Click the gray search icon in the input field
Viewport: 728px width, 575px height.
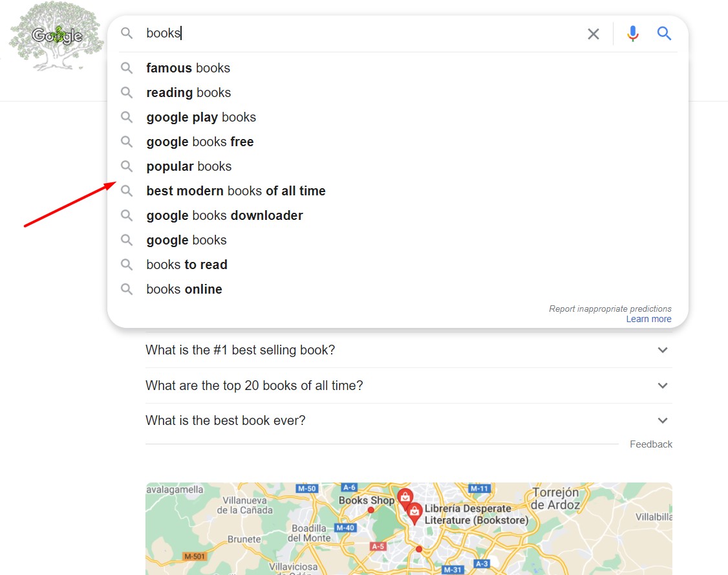tap(127, 33)
